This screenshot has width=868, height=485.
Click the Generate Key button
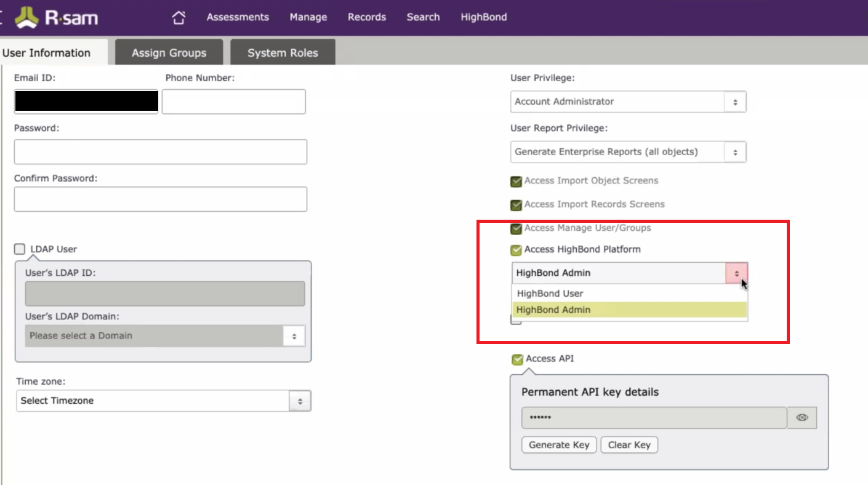pyautogui.click(x=558, y=444)
